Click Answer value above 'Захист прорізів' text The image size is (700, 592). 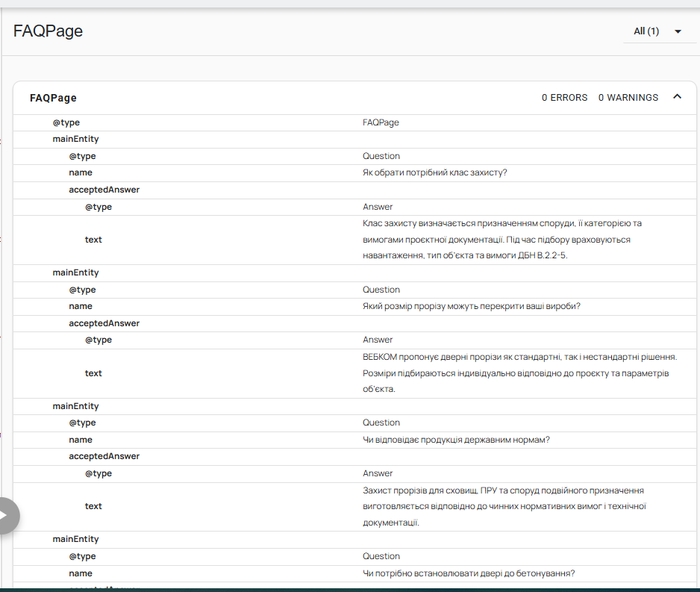point(378,473)
